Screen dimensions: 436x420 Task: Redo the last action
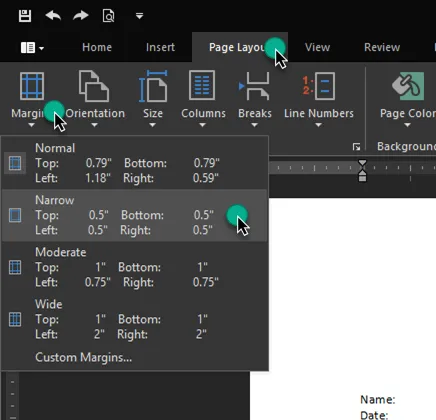[x=81, y=15]
